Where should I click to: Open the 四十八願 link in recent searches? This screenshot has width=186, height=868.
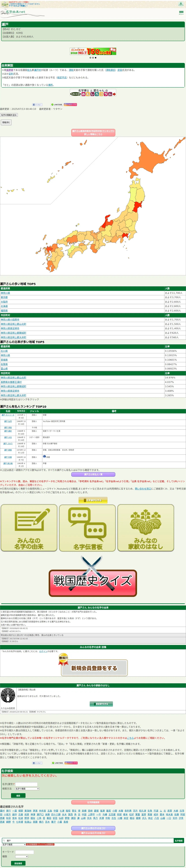coord(56,814)
